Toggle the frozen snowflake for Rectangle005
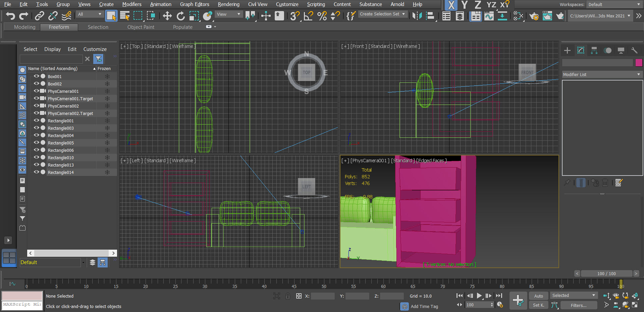Screen dimensions: 644x312 107,142
